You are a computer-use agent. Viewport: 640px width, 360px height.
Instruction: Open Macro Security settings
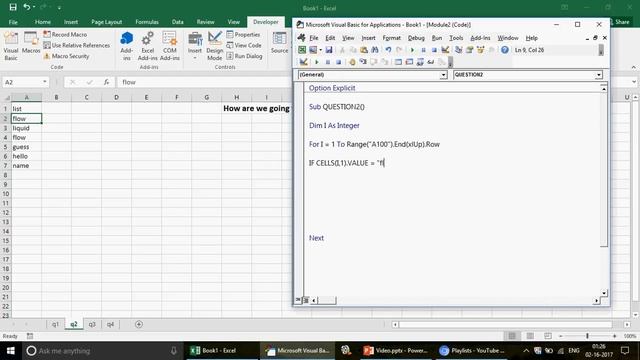67,56
